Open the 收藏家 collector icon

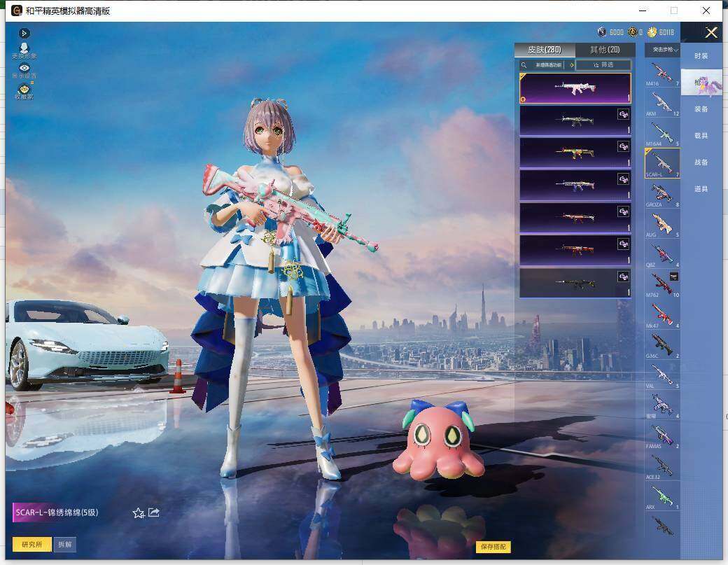24,91
